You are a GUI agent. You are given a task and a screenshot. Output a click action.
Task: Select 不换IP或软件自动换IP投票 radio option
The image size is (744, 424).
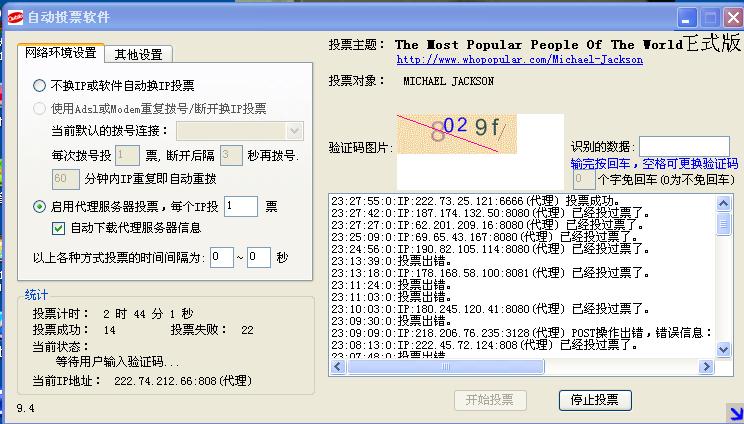[x=39, y=85]
